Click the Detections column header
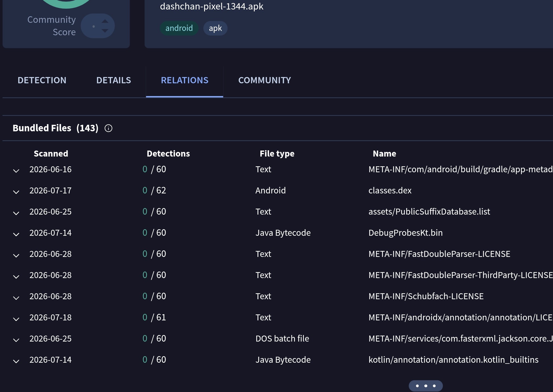The width and height of the screenshot is (553, 392). tap(168, 154)
